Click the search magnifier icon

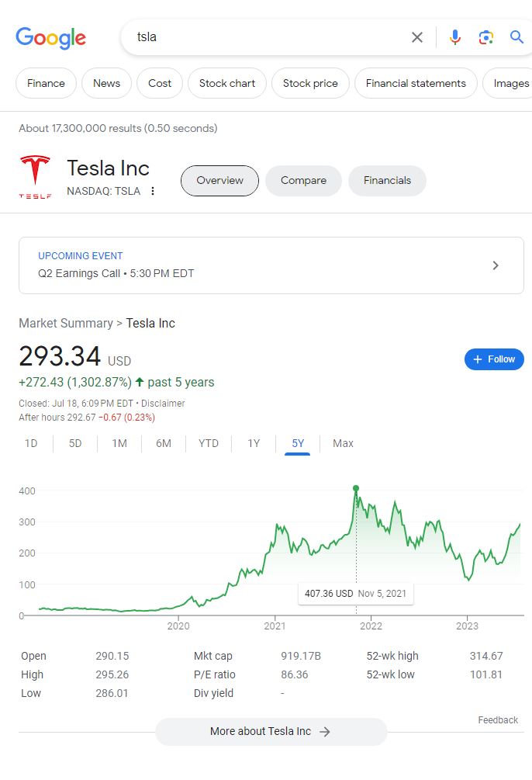[516, 36]
